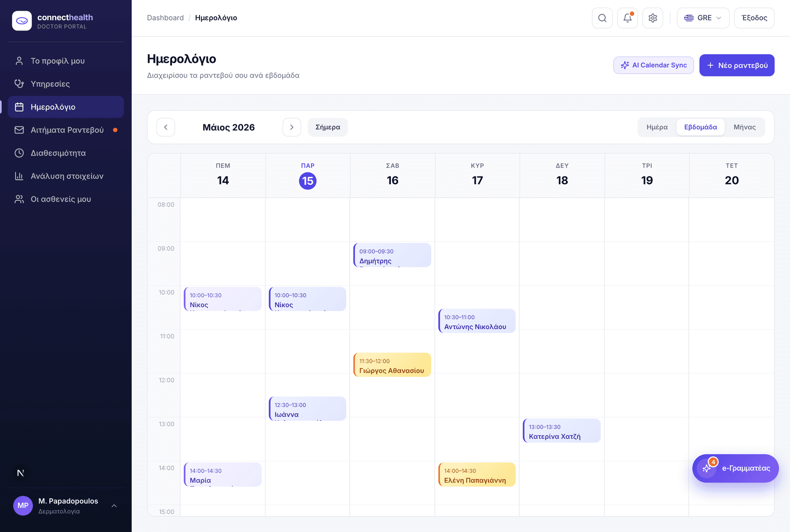Go to previous week arrow

[166, 127]
